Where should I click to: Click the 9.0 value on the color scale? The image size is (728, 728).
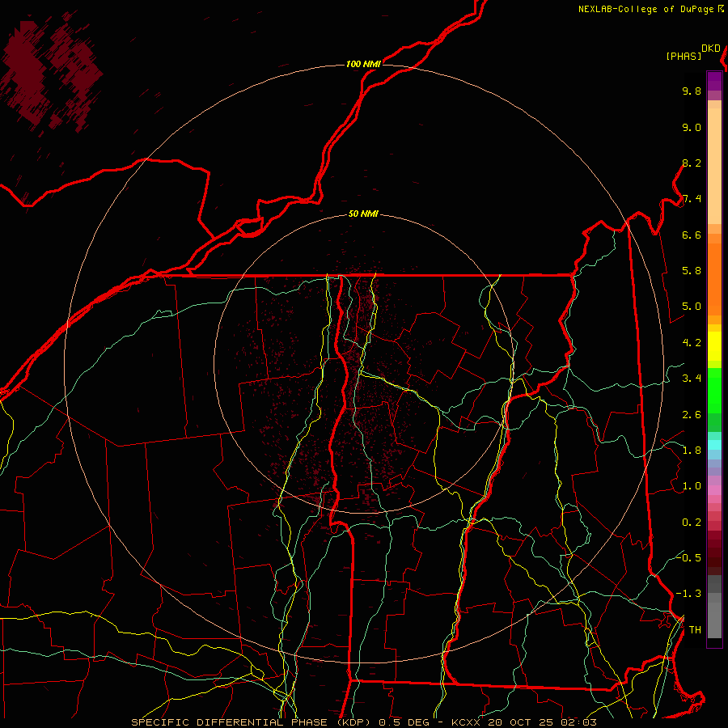coord(692,127)
